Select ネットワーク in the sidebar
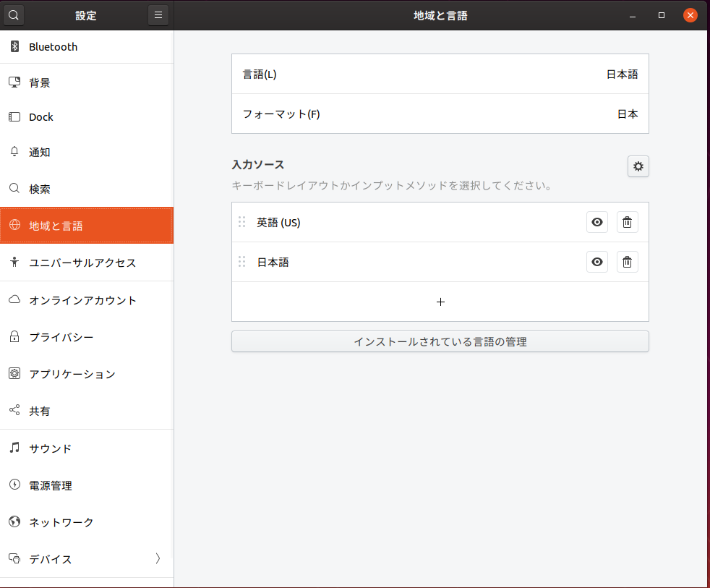This screenshot has height=588, width=710. click(87, 522)
